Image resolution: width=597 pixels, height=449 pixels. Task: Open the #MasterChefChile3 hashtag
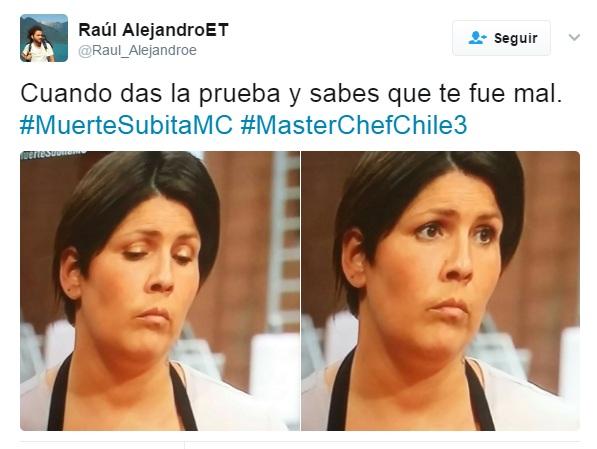[354, 125]
